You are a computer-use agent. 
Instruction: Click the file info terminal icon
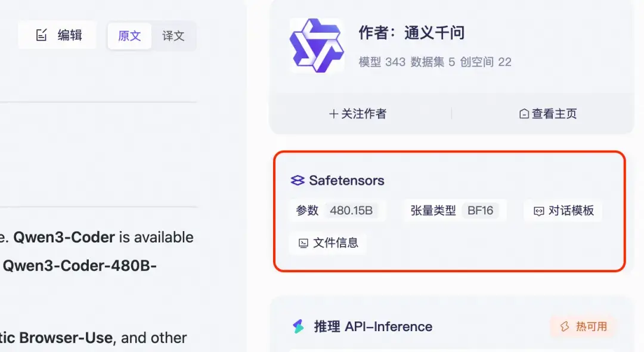tap(304, 243)
